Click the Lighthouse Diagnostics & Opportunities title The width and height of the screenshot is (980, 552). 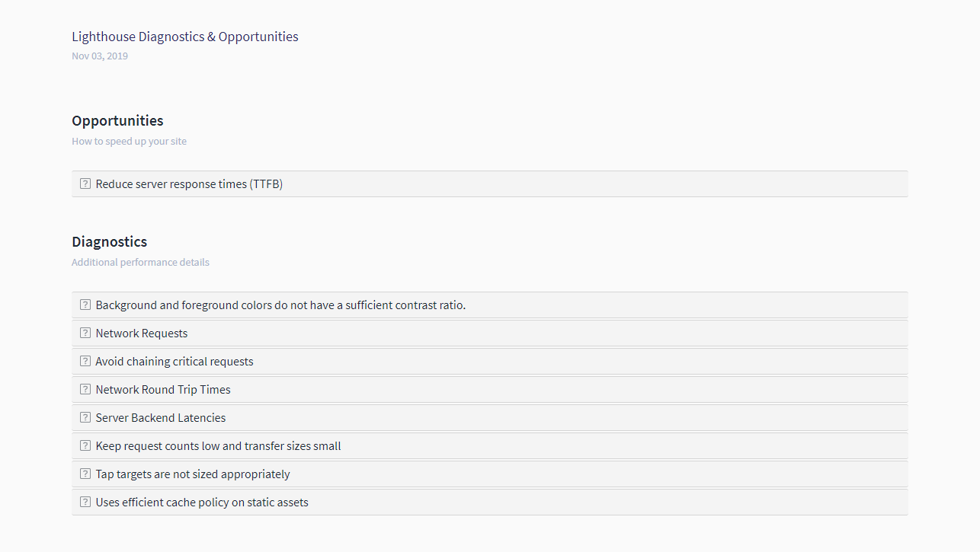point(185,37)
